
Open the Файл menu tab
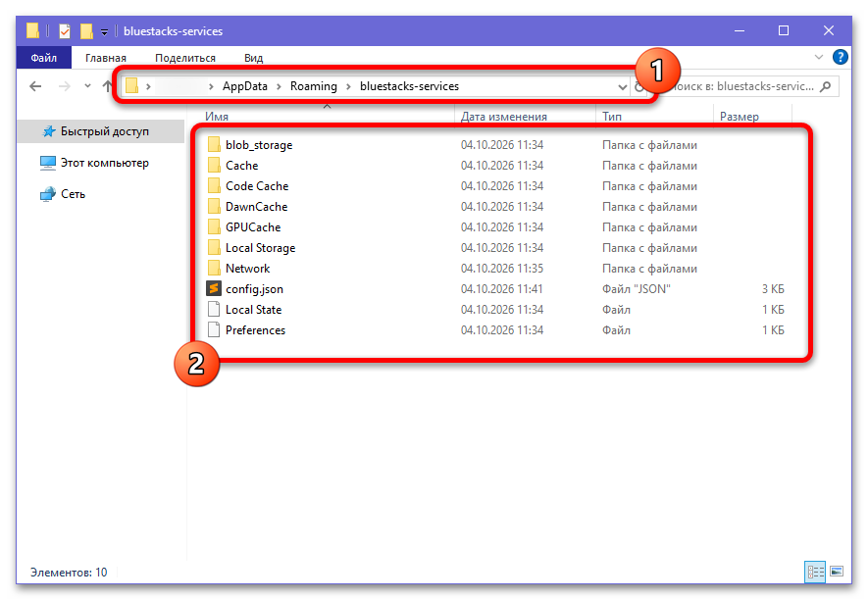[44, 58]
